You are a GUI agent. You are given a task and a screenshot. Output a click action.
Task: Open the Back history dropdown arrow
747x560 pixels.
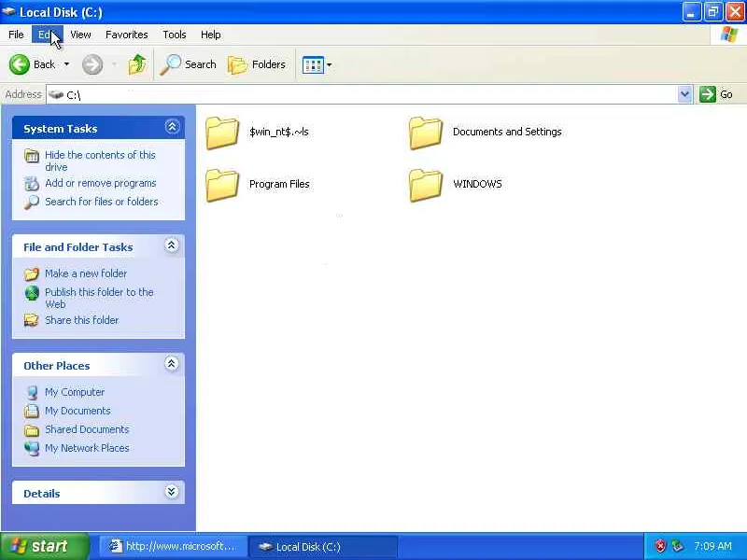click(x=66, y=63)
